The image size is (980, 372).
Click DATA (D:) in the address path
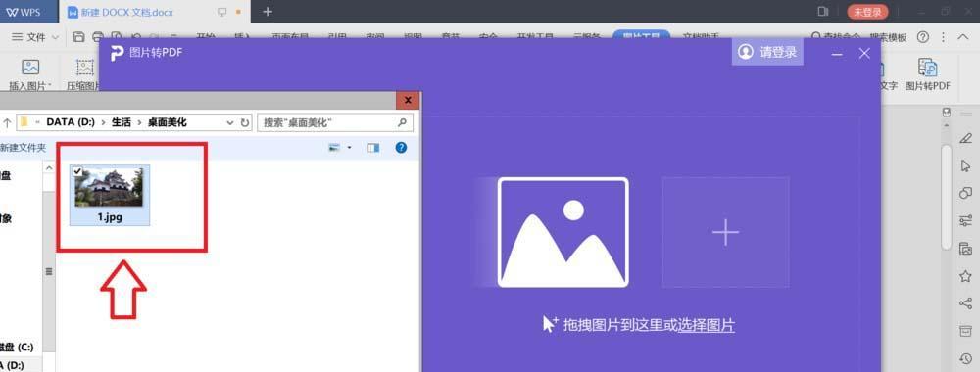point(71,122)
